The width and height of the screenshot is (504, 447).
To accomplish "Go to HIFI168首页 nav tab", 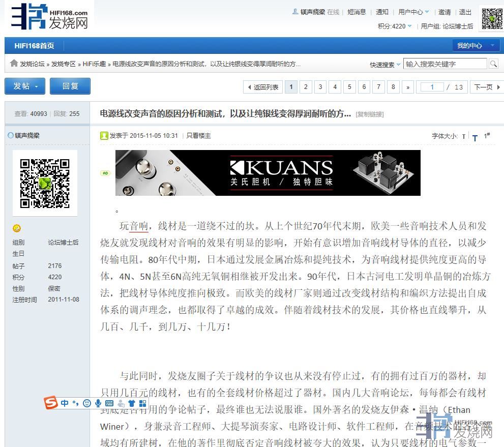I will pyautogui.click(x=34, y=46).
